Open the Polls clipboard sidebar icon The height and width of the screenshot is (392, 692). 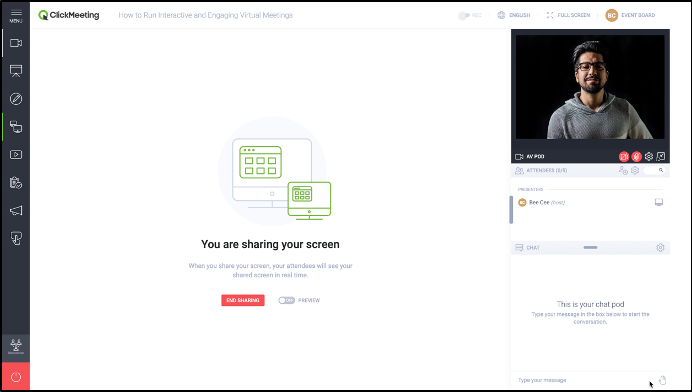(x=16, y=183)
